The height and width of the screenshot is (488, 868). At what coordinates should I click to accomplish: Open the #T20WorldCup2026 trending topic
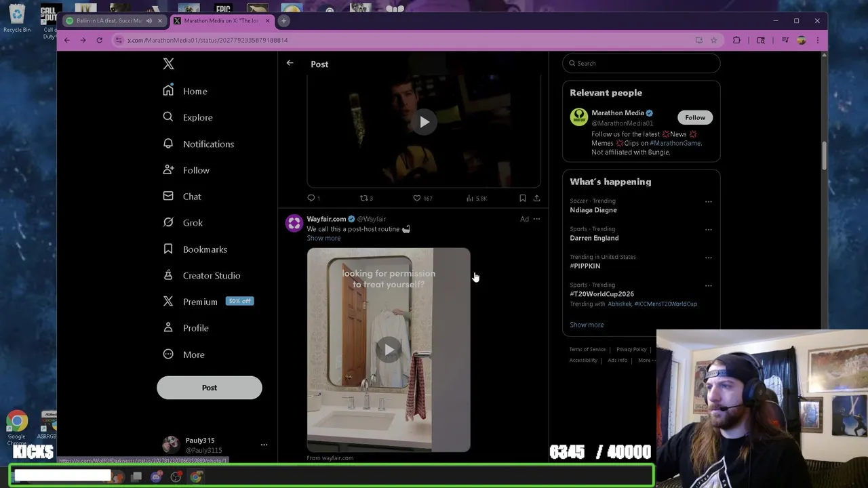(x=602, y=294)
